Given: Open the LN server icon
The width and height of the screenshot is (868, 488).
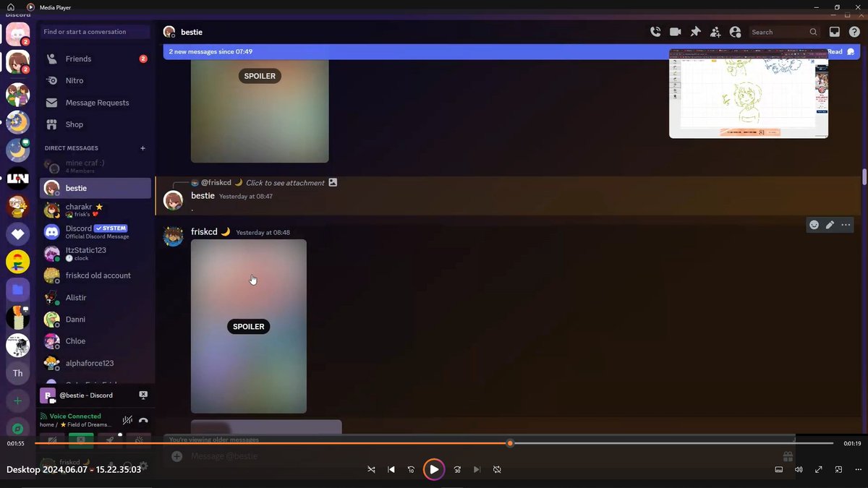Looking at the screenshot, I should (18, 179).
